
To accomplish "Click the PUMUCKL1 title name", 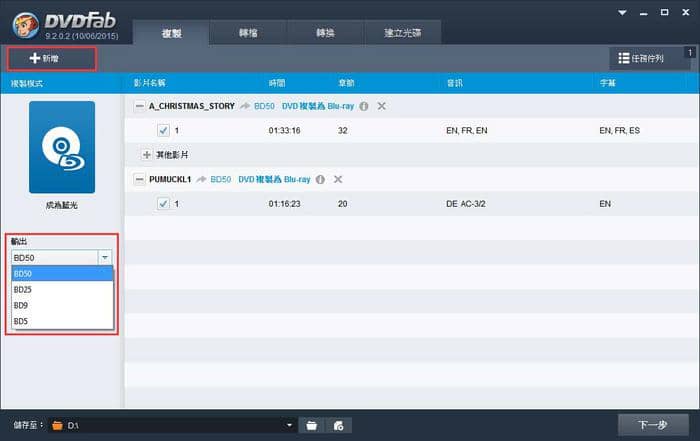I will [x=170, y=179].
